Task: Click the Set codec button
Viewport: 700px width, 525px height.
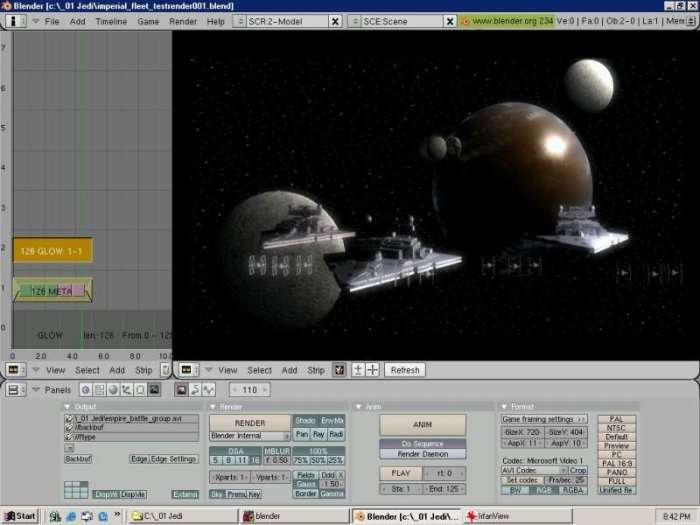Action: click(522, 480)
